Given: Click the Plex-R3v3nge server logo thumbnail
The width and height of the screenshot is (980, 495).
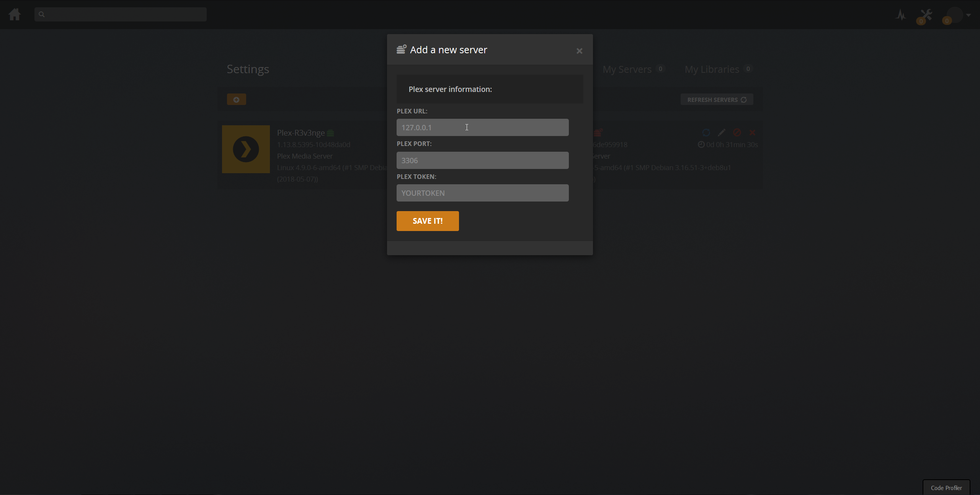Looking at the screenshot, I should pos(246,149).
